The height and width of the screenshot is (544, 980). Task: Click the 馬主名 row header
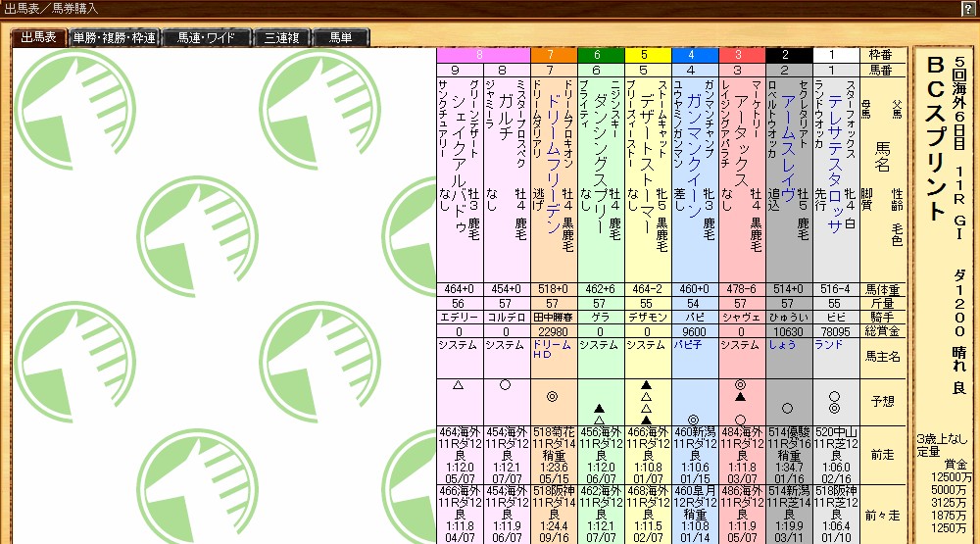coord(883,357)
